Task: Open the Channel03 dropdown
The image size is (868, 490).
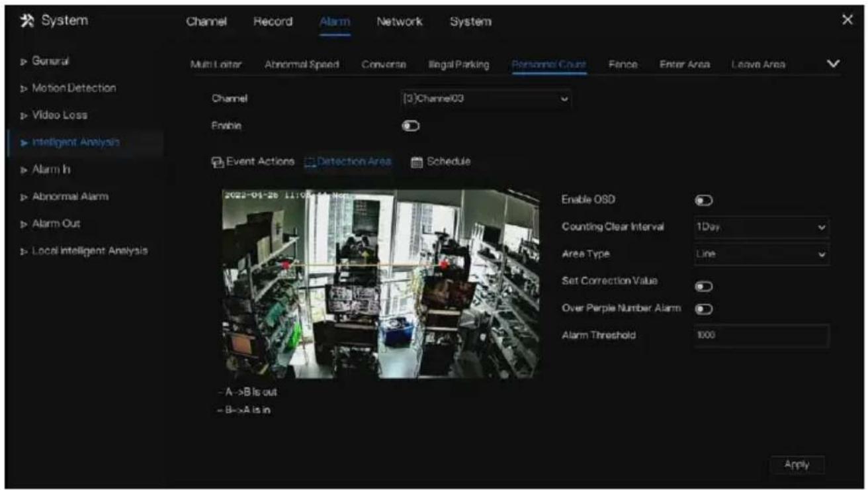Action: click(x=485, y=99)
